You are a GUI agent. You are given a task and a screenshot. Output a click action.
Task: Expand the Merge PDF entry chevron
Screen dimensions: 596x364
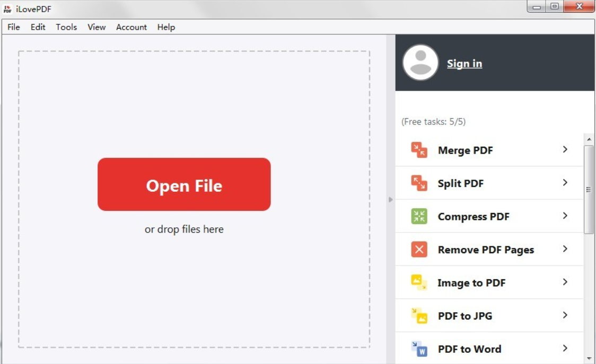(565, 150)
